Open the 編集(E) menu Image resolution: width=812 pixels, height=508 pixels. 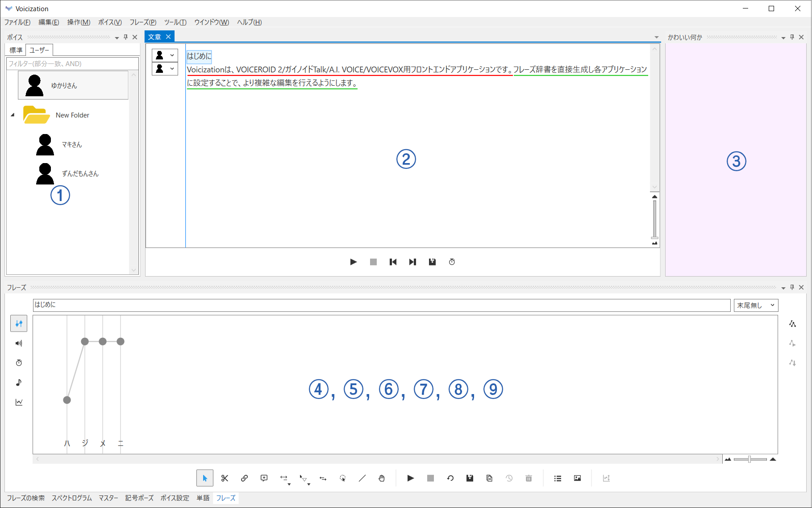(49, 22)
